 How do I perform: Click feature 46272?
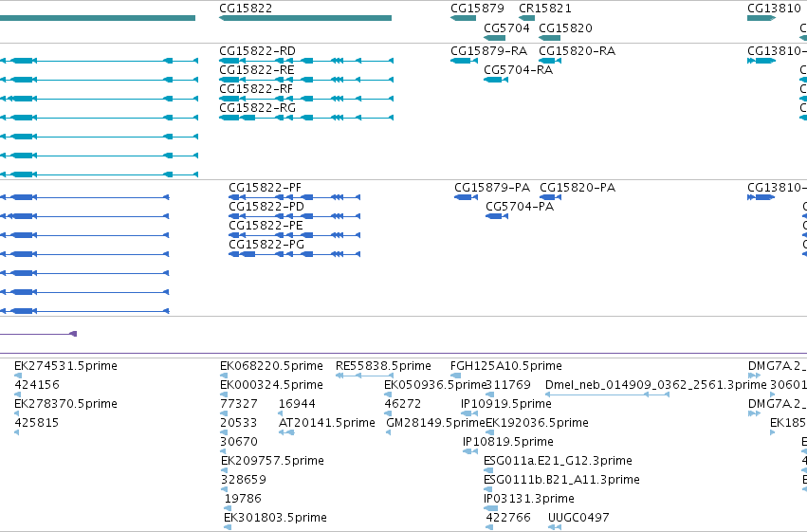click(x=388, y=413)
